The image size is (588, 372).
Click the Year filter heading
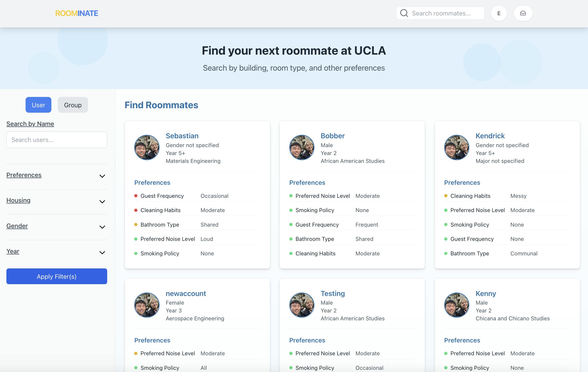tap(13, 251)
